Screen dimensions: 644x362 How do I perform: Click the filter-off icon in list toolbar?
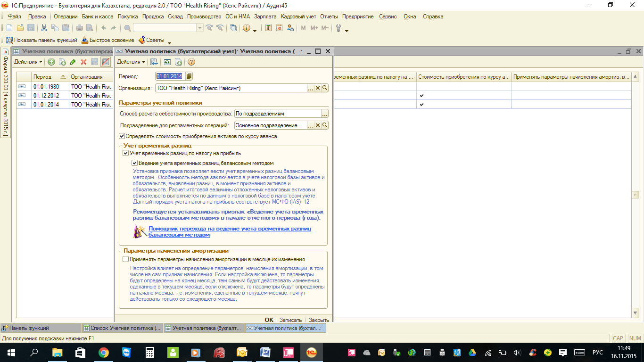106,62
